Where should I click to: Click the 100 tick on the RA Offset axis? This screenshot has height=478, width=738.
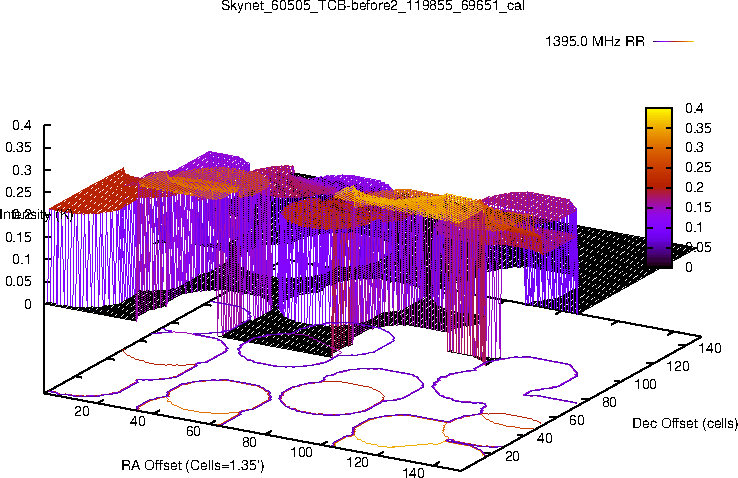(x=301, y=452)
